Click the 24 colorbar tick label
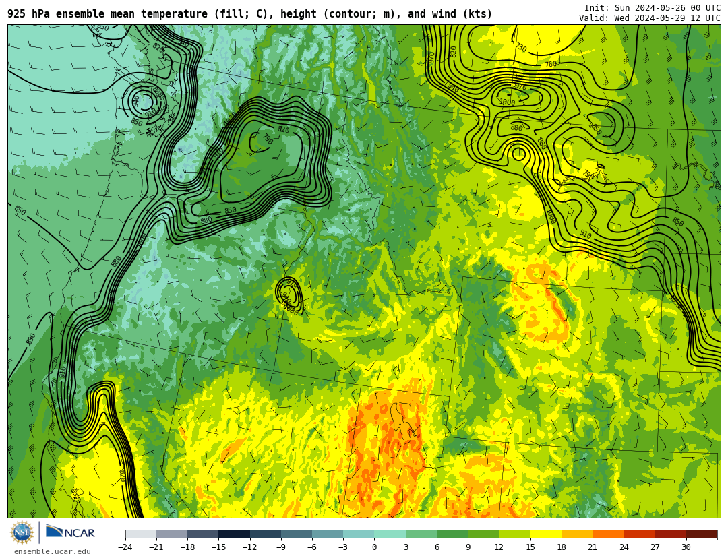 point(624,547)
